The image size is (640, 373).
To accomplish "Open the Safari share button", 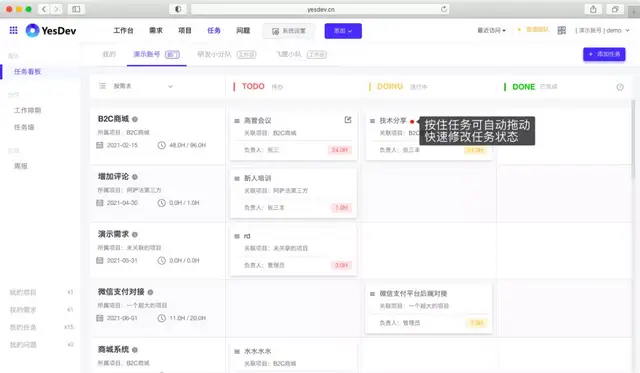I will click(x=593, y=9).
